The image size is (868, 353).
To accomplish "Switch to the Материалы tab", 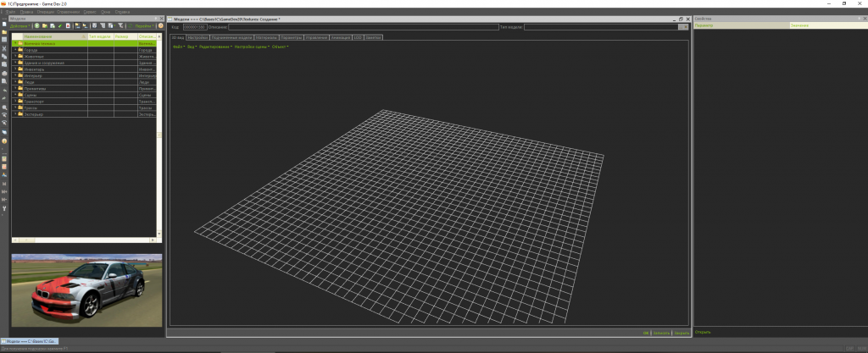I will (266, 37).
